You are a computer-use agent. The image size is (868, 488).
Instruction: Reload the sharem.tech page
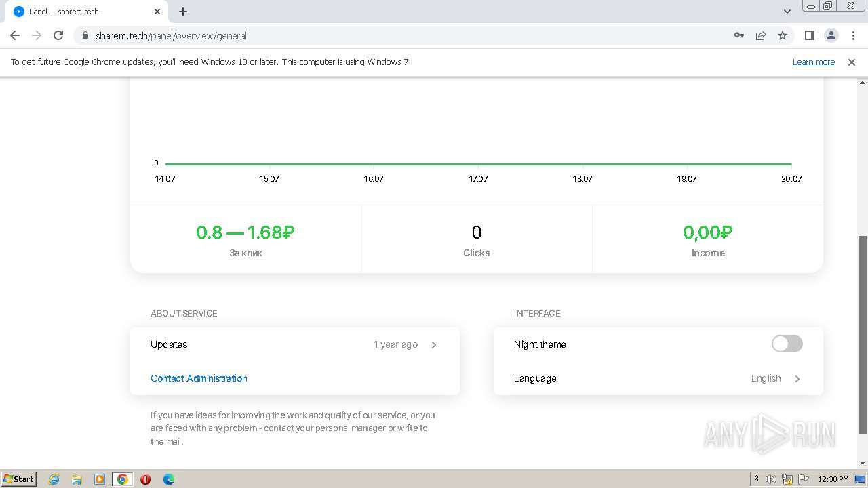(58, 35)
